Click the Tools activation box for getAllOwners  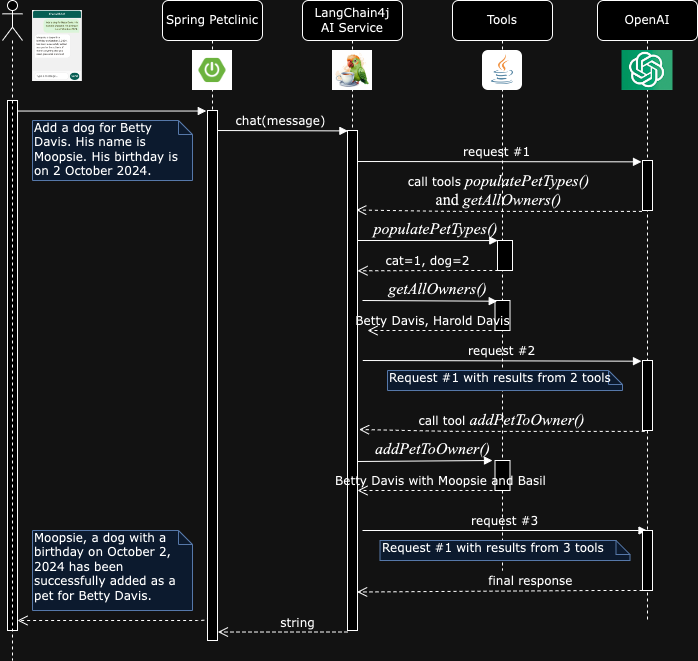pos(503,316)
